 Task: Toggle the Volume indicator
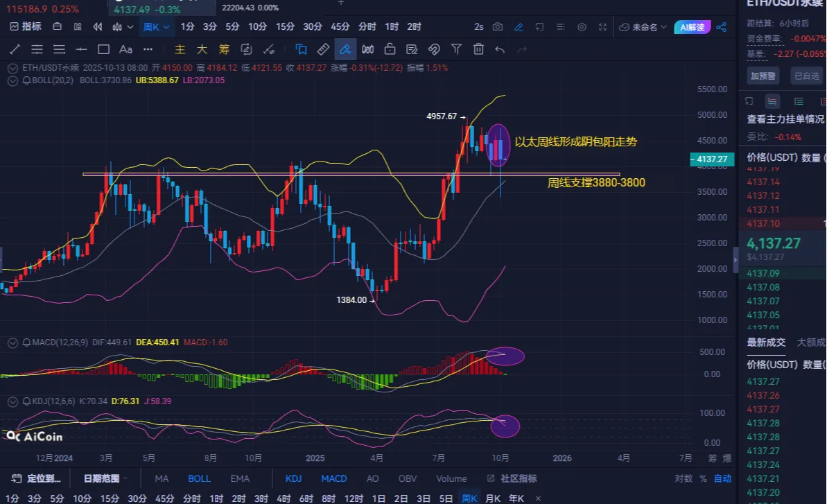451,478
